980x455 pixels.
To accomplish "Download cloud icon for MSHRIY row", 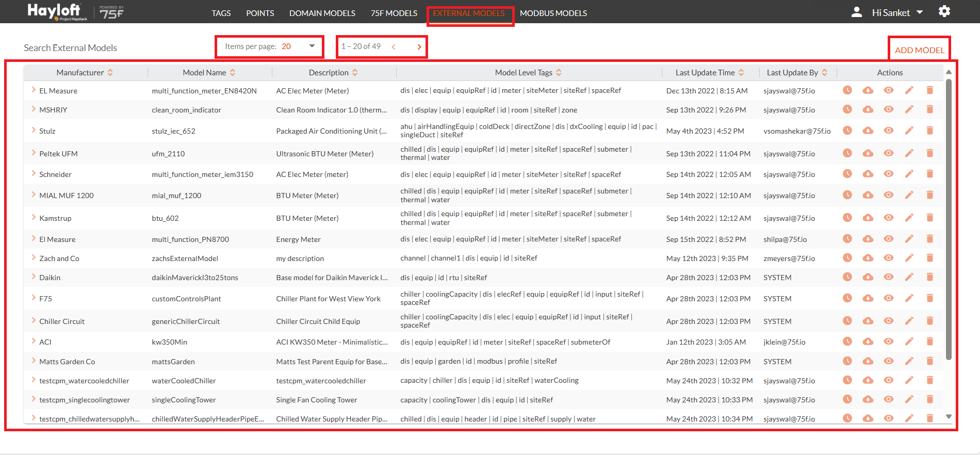I will point(868,109).
